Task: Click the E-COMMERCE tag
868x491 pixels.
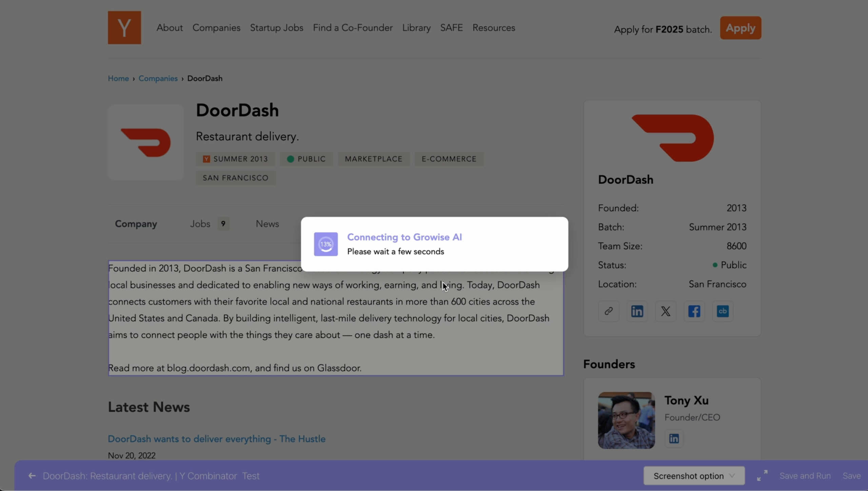Action: coord(449,159)
